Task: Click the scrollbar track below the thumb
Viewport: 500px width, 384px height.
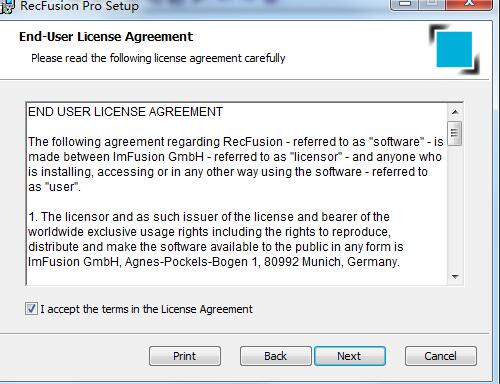Action: coord(455,207)
